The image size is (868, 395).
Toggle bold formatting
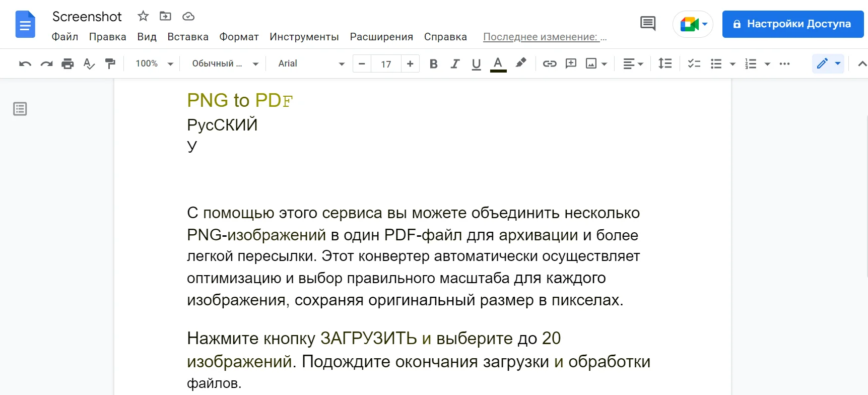[433, 63]
